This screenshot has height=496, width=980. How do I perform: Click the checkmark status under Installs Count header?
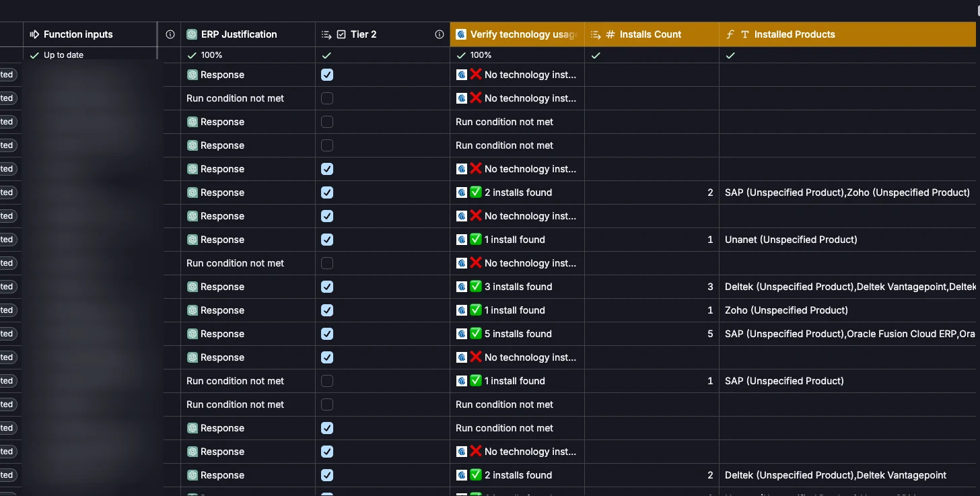pyautogui.click(x=596, y=55)
